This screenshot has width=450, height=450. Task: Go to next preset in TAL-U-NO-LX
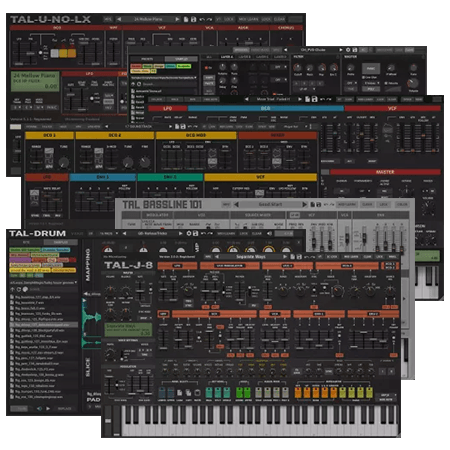click(x=177, y=19)
